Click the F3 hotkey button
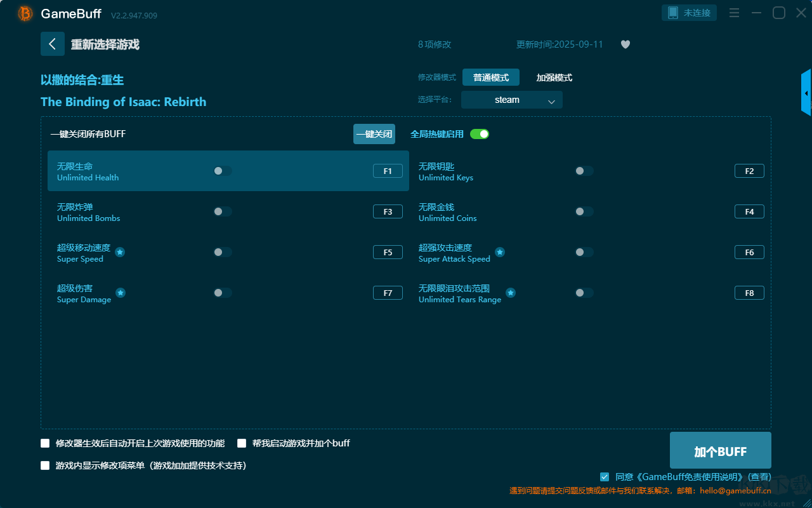The image size is (812, 508). [x=388, y=211]
